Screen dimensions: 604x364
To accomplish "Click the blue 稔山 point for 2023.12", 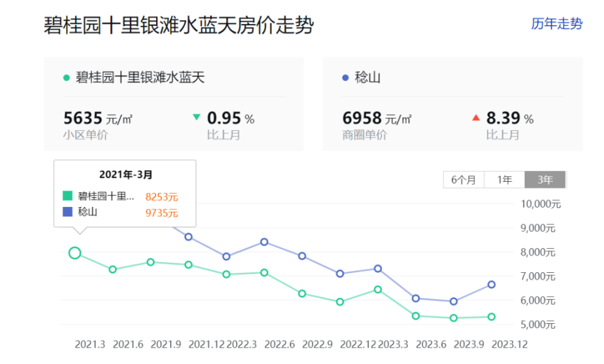I will 491,284.
